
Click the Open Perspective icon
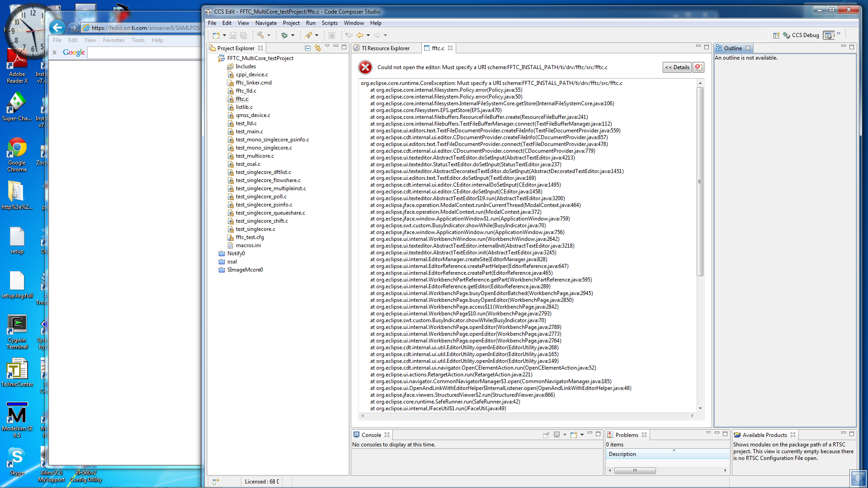(x=776, y=35)
